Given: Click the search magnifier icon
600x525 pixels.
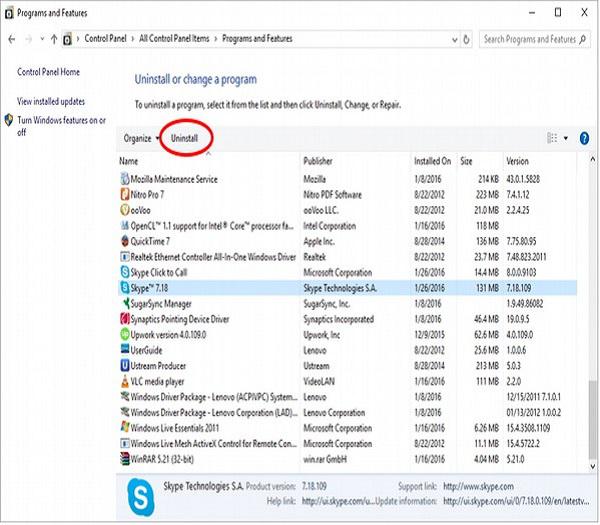Looking at the screenshot, I should [x=583, y=39].
